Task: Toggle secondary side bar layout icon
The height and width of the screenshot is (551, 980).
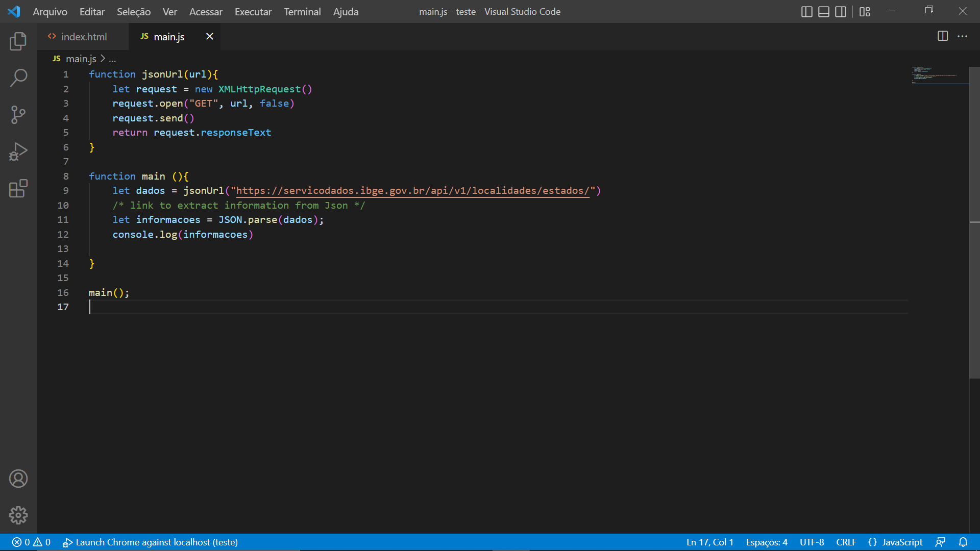Action: (x=841, y=12)
